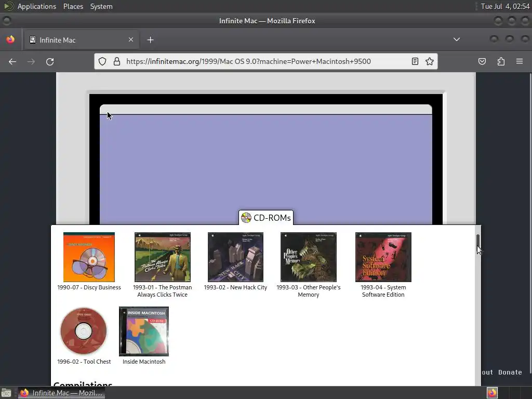Click the Firefox icon in bottom-right panel
The image size is (532, 399).
tap(492, 393)
